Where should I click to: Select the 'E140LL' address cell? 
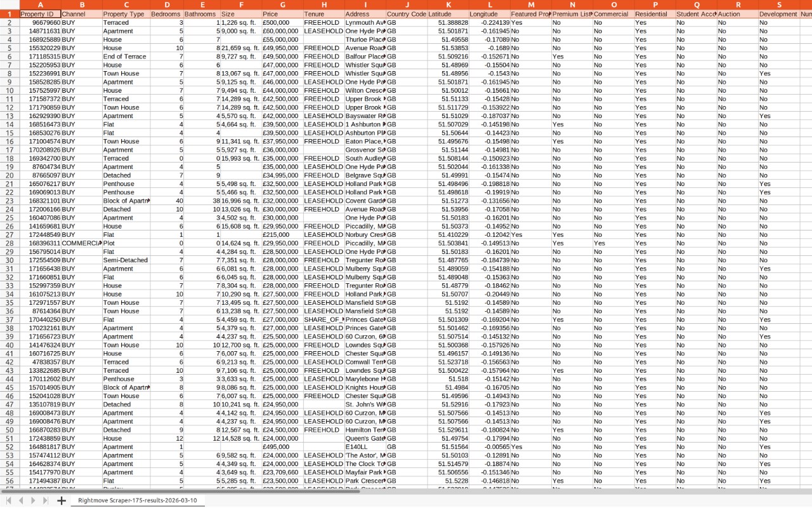pyautogui.click(x=365, y=447)
